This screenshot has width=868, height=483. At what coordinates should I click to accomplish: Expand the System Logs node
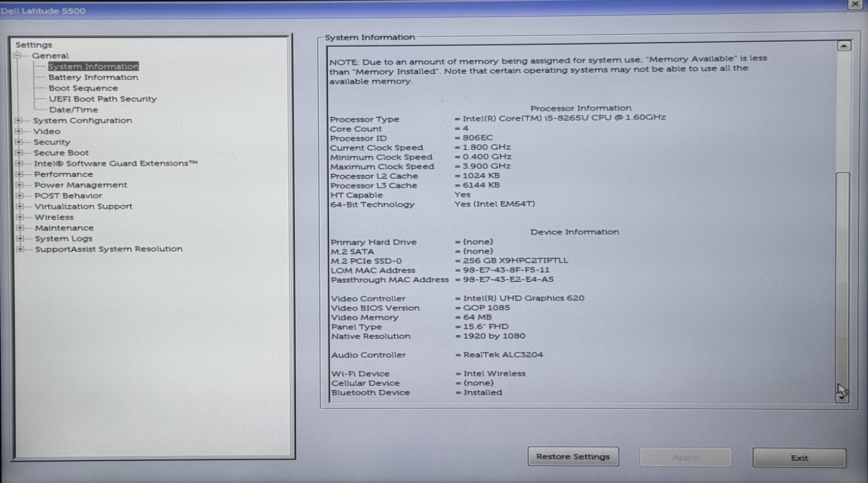coord(21,238)
